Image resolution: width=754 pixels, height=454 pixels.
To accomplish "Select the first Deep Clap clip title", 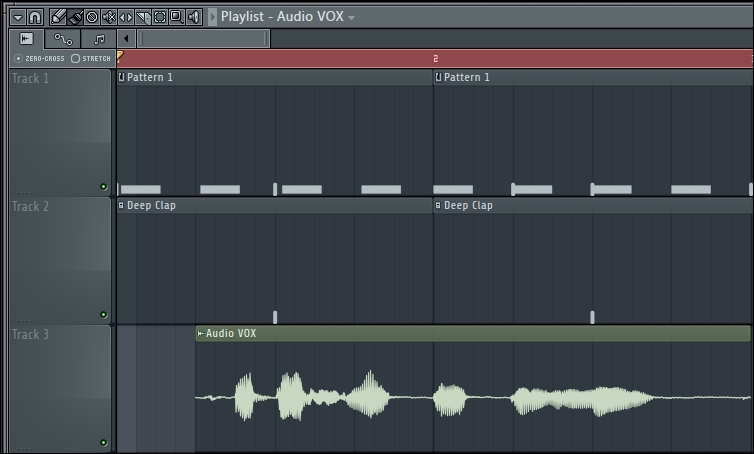I will [151, 206].
